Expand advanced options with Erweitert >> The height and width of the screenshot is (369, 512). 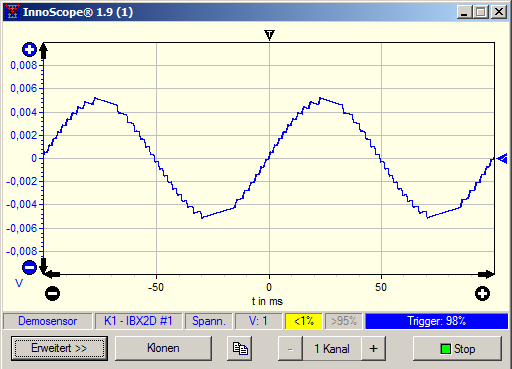(x=59, y=348)
